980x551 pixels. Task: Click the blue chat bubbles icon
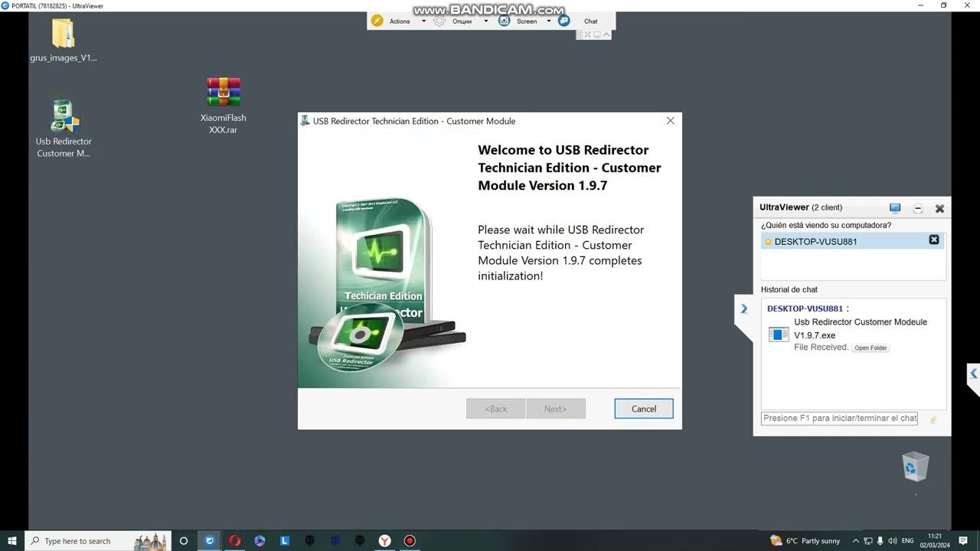[x=564, y=21]
